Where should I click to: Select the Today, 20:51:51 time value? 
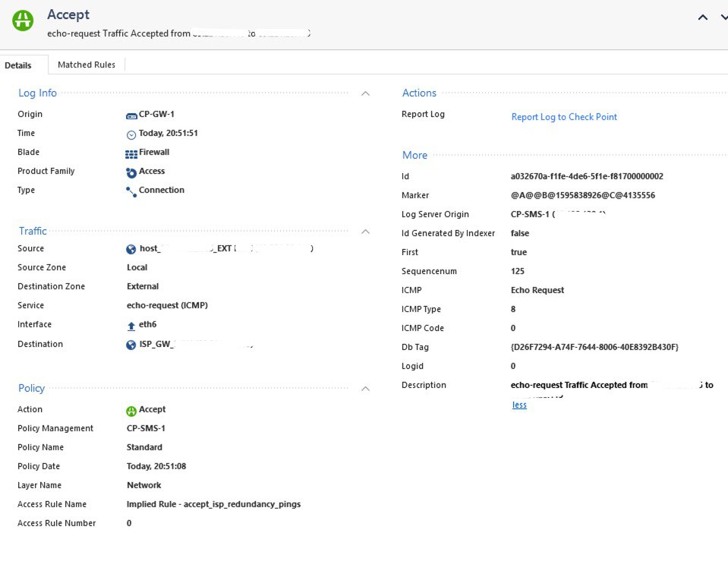168,133
